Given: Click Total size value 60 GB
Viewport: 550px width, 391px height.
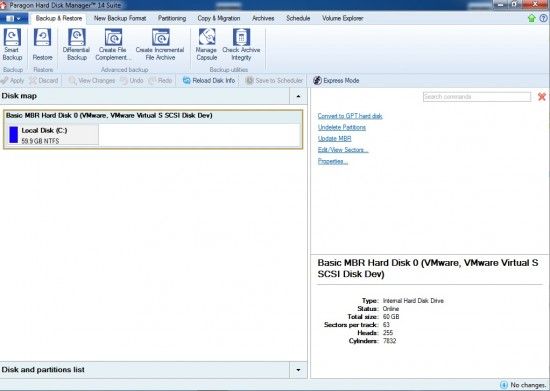Looking at the screenshot, I should point(391,317).
